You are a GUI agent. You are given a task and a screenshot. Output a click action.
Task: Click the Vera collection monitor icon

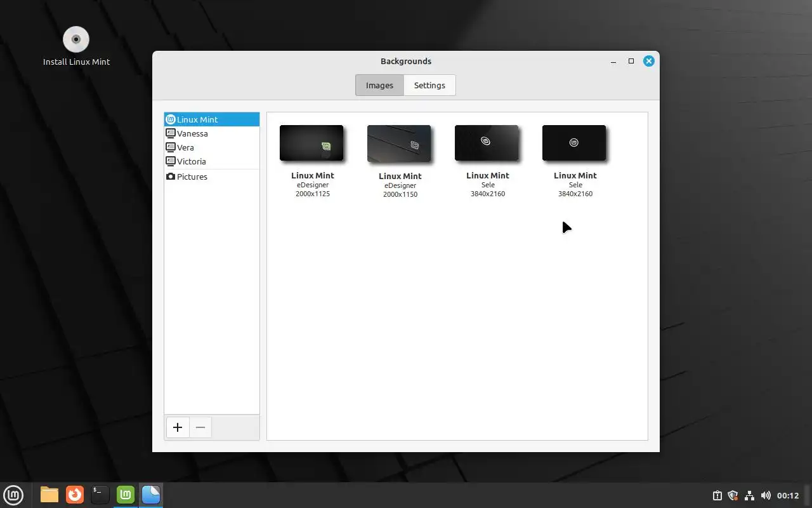[x=170, y=147]
